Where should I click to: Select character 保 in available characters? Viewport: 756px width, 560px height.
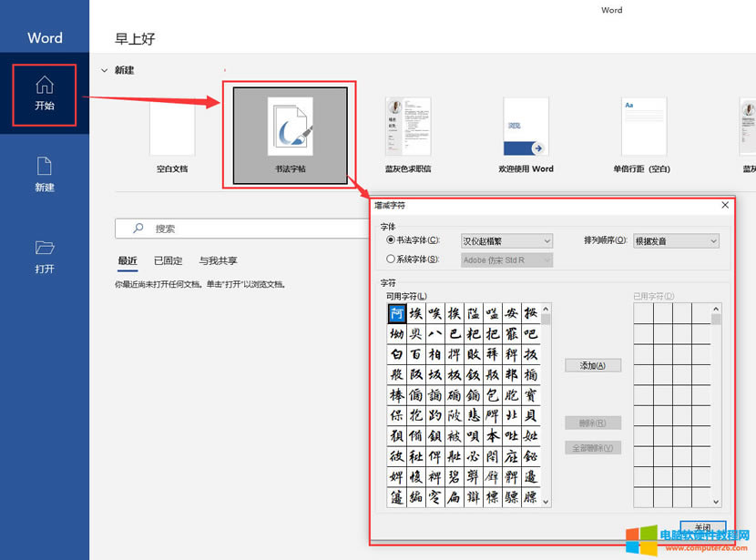pyautogui.click(x=396, y=415)
